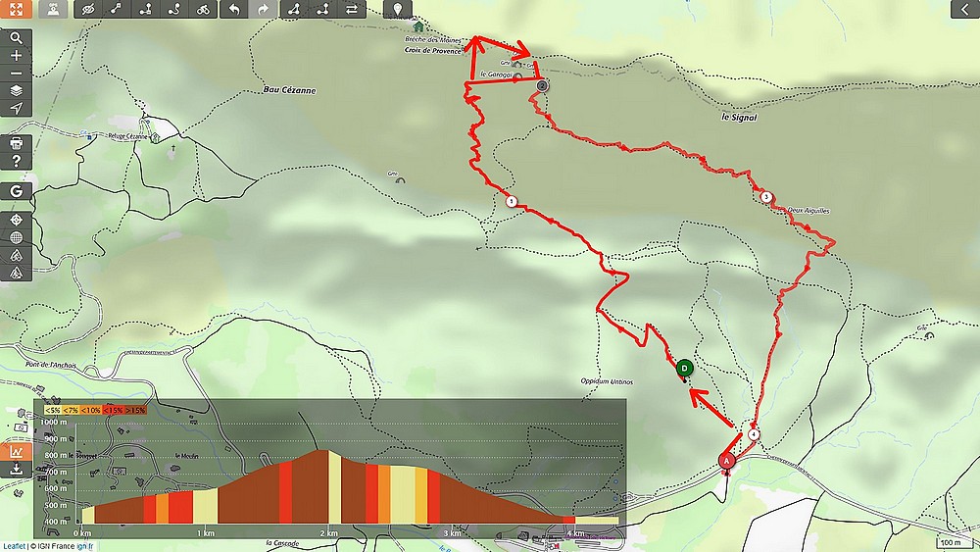
Task: Download the track with download icon
Action: [17, 469]
